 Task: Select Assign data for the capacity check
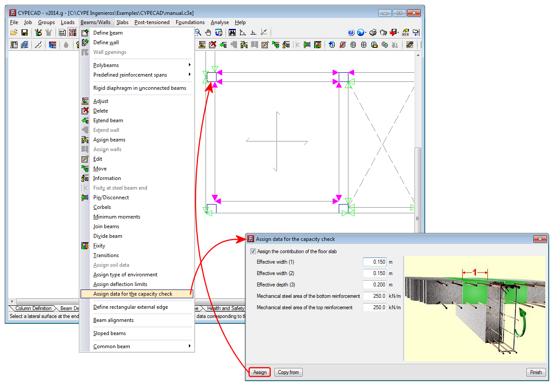(137, 294)
